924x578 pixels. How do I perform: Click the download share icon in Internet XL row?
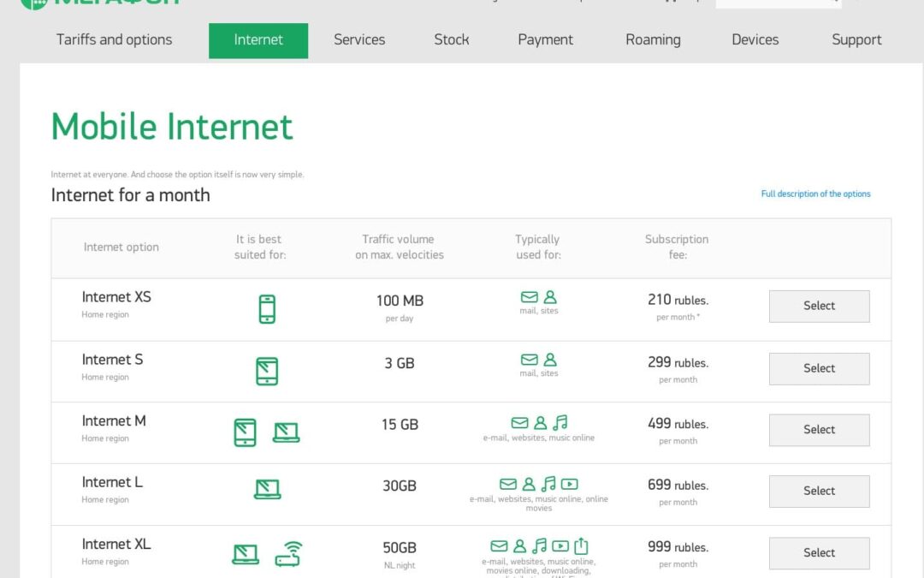(581, 545)
